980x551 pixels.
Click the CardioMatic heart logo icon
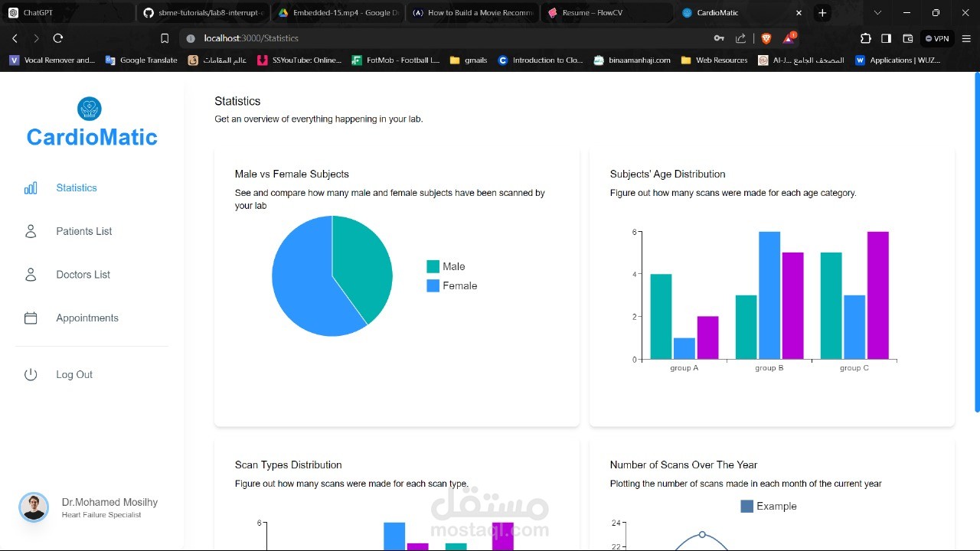(x=90, y=109)
